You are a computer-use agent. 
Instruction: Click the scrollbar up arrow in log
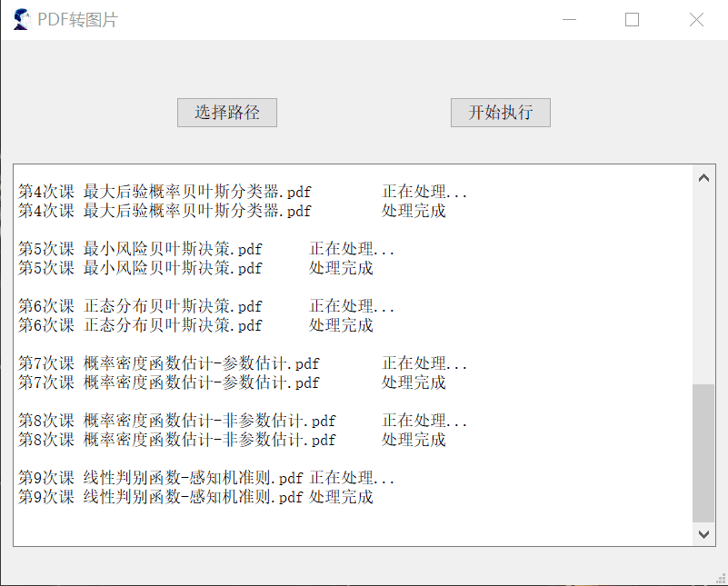pyautogui.click(x=703, y=178)
